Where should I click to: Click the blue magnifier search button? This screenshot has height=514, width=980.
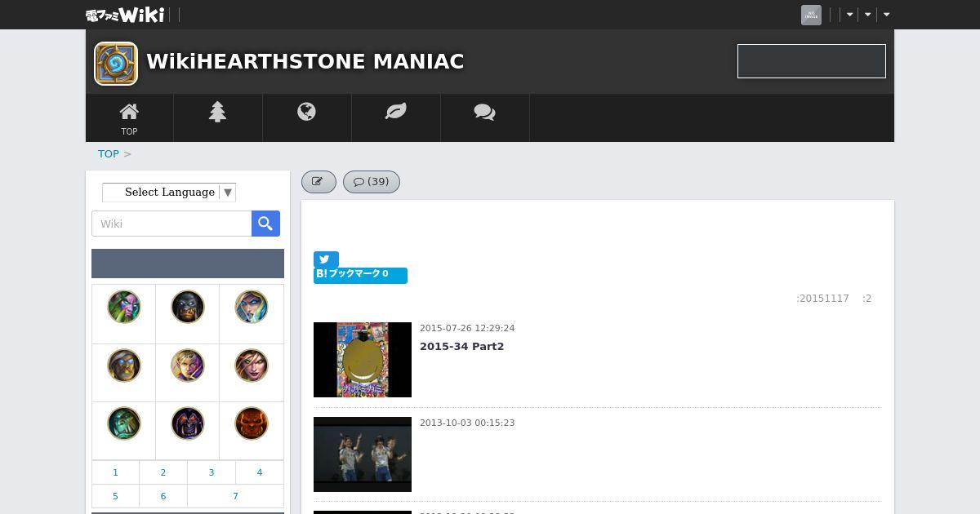265,224
